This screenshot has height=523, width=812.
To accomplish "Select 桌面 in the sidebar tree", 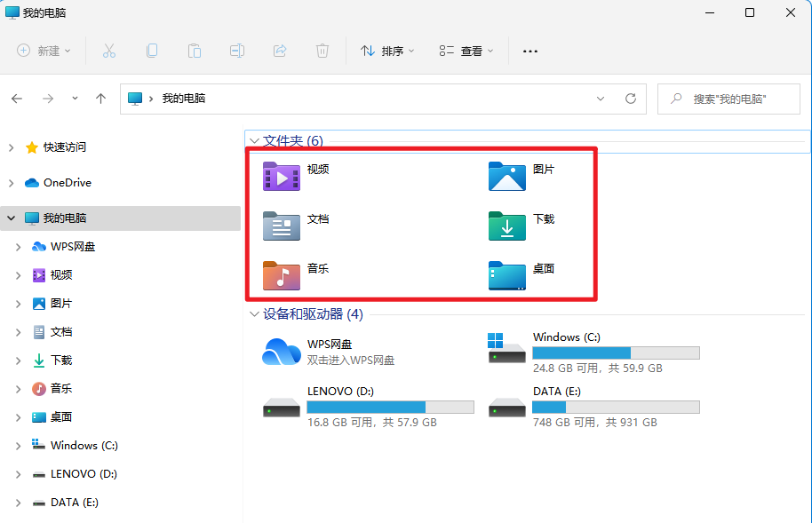I will coord(61,416).
